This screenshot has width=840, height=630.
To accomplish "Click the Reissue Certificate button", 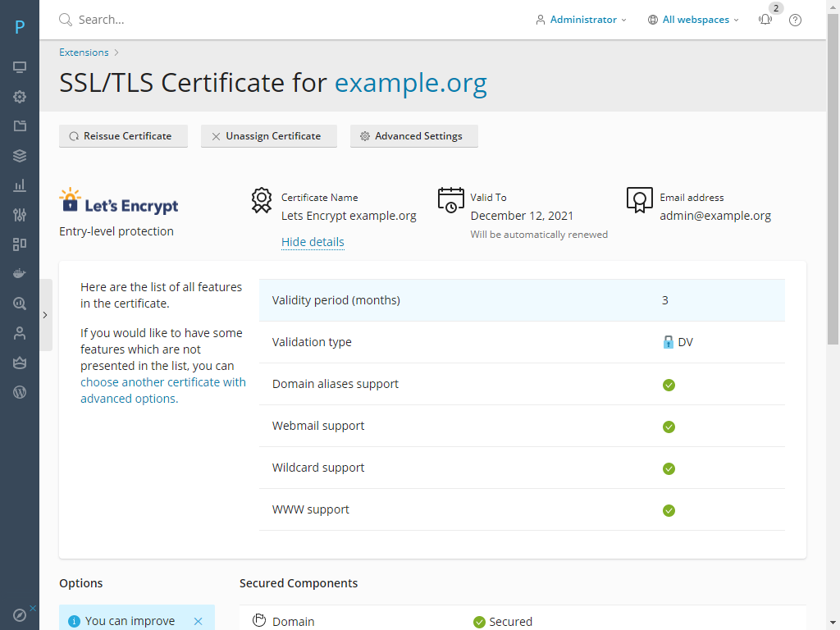I will 123,135.
